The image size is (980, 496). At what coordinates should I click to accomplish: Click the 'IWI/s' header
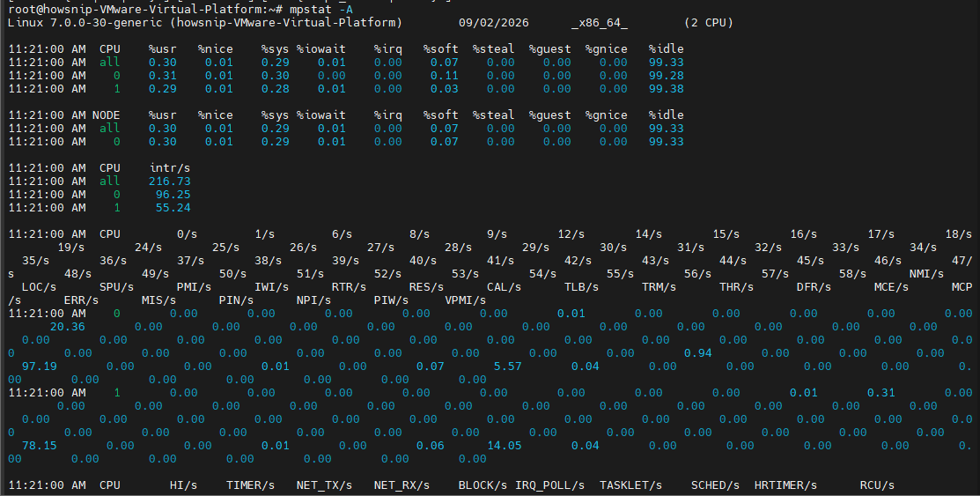click(272, 287)
